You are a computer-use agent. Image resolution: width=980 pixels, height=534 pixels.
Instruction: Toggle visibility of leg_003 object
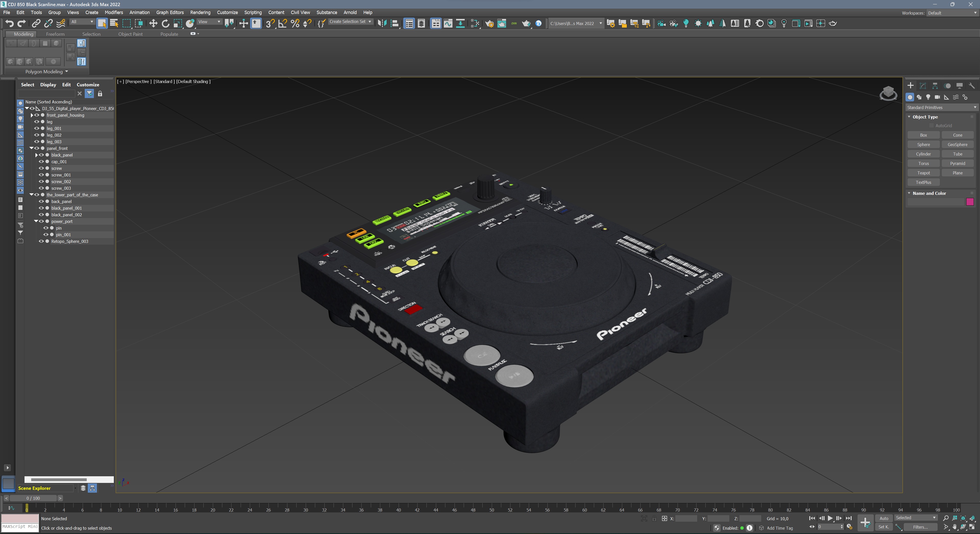tap(36, 142)
